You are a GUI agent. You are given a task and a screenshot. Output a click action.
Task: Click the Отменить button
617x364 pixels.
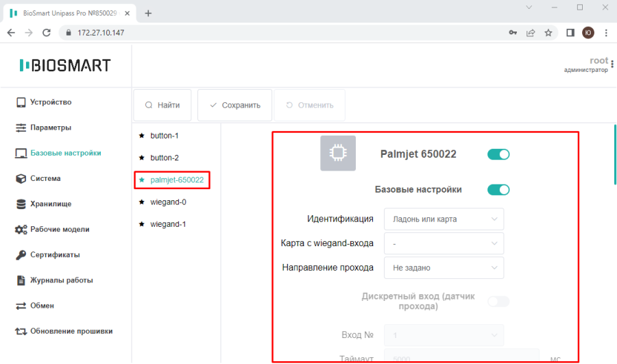coord(310,105)
